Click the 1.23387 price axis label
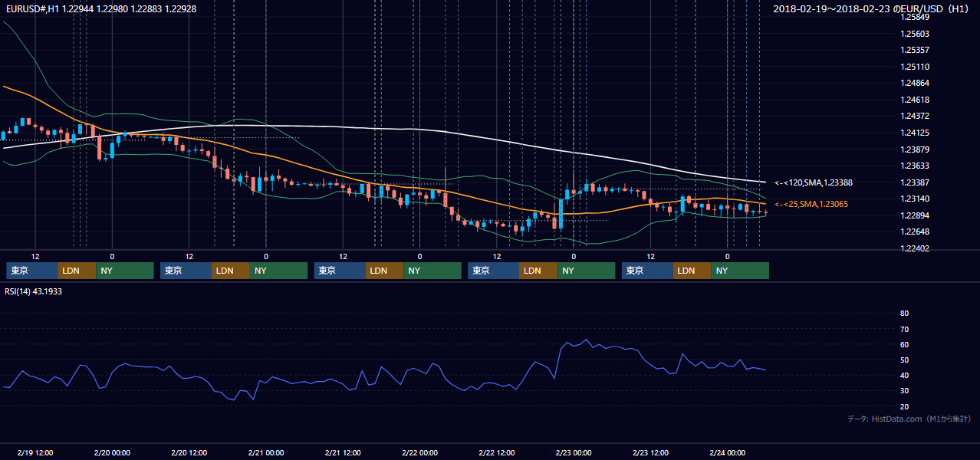The height and width of the screenshot is (460, 980). pos(914,182)
